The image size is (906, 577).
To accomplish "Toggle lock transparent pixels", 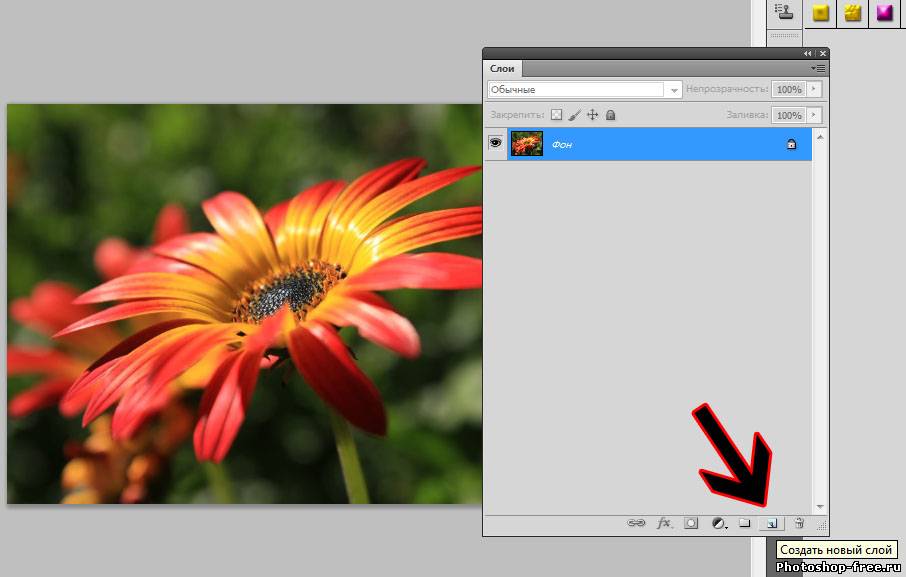I will (557, 116).
